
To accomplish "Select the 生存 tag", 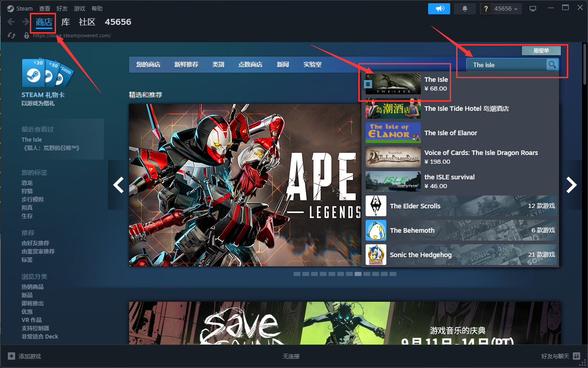I will (x=27, y=216).
